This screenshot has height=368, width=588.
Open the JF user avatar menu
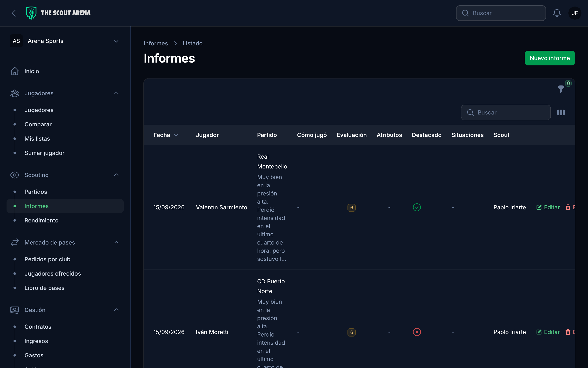pos(575,13)
